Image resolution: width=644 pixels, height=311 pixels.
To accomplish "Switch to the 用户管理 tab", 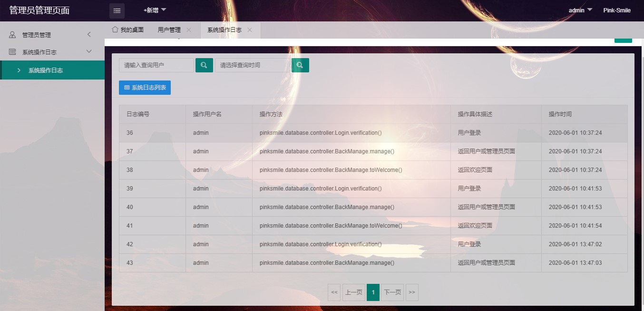I will click(x=169, y=29).
